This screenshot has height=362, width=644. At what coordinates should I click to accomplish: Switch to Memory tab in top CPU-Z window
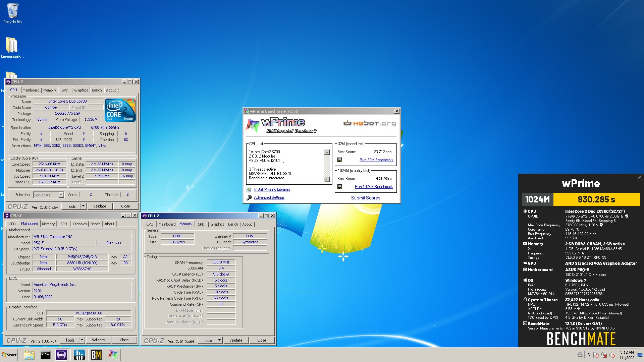click(50, 90)
